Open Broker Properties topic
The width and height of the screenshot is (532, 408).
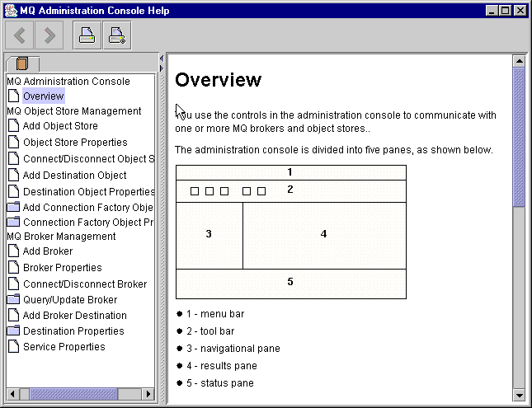pos(63,268)
